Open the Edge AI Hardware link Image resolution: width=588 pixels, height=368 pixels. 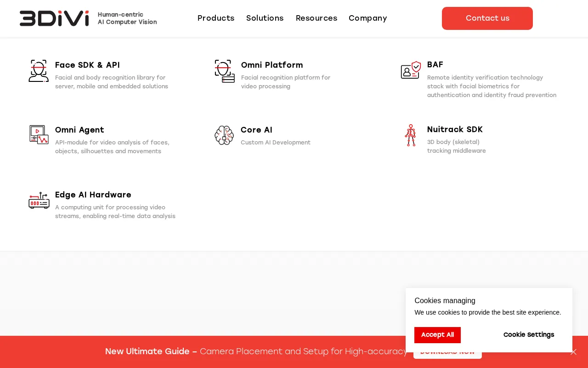pyautogui.click(x=93, y=195)
